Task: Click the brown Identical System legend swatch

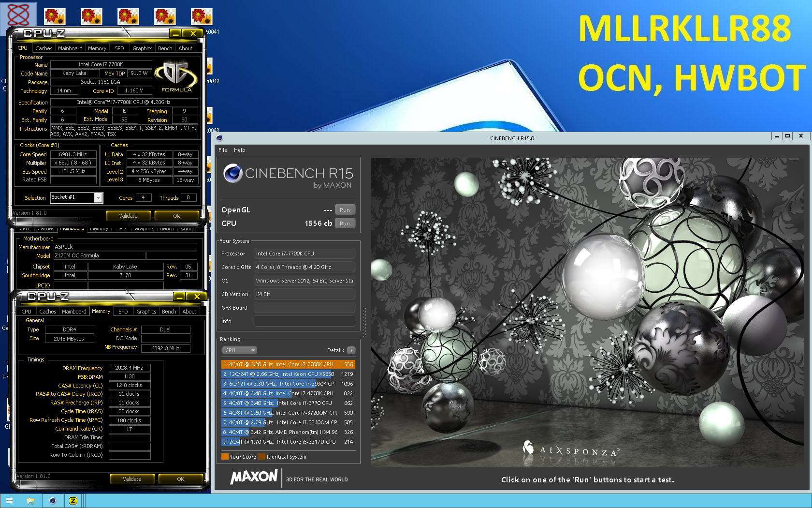Action: pos(262,457)
